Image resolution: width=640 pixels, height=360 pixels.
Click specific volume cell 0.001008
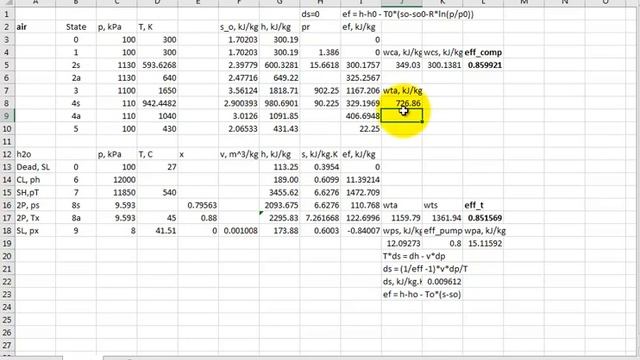239,231
